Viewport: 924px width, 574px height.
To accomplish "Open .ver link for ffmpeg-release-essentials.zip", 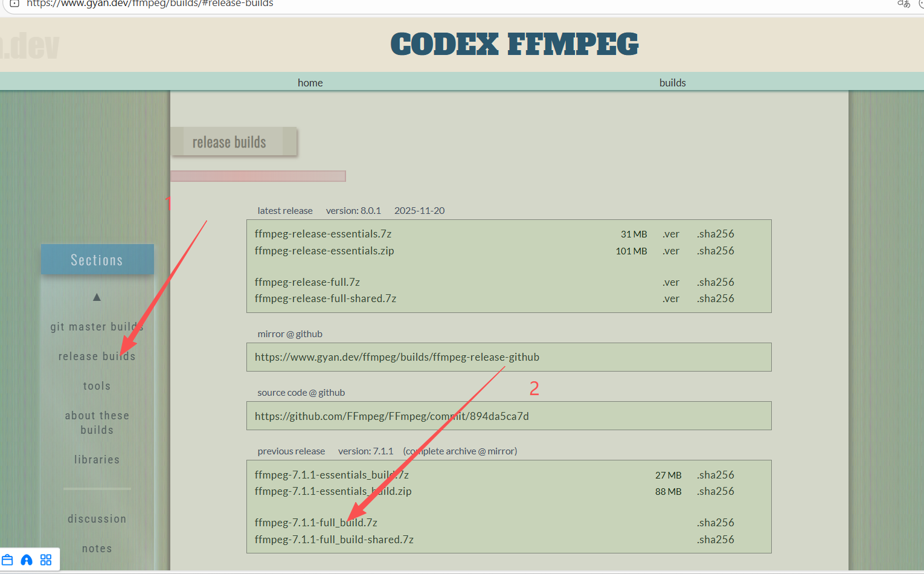I will point(671,251).
